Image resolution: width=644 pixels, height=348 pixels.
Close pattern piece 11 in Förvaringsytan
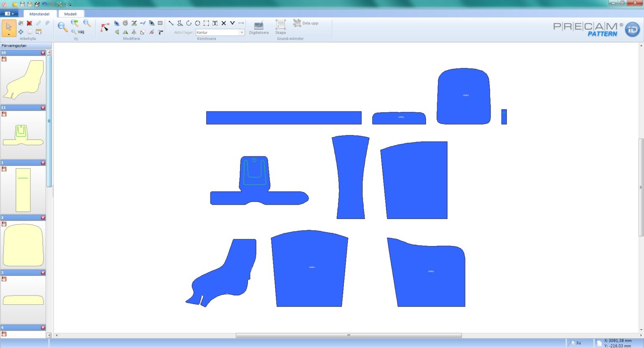pos(43,108)
